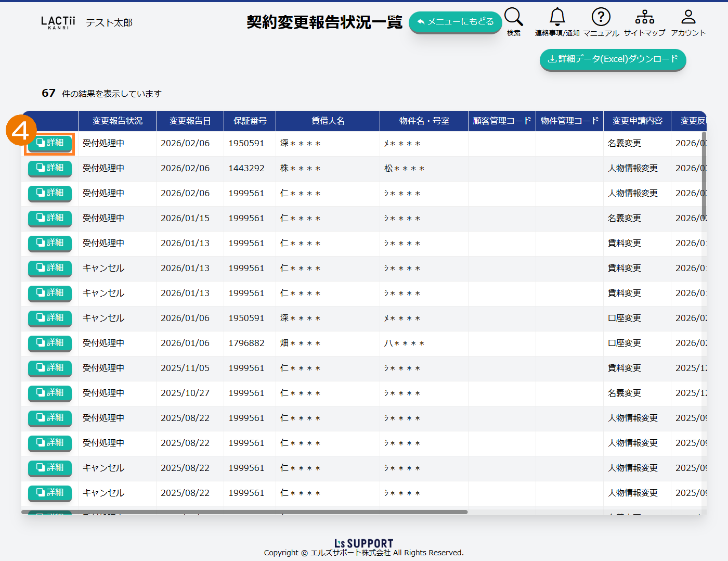
Task: Open details for guarantee number 1796882
Action: 50,343
